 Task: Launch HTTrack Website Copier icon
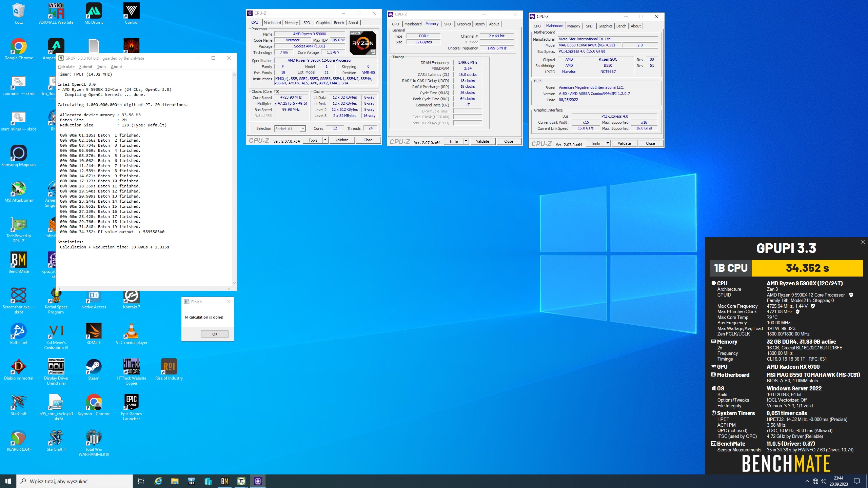point(132,372)
